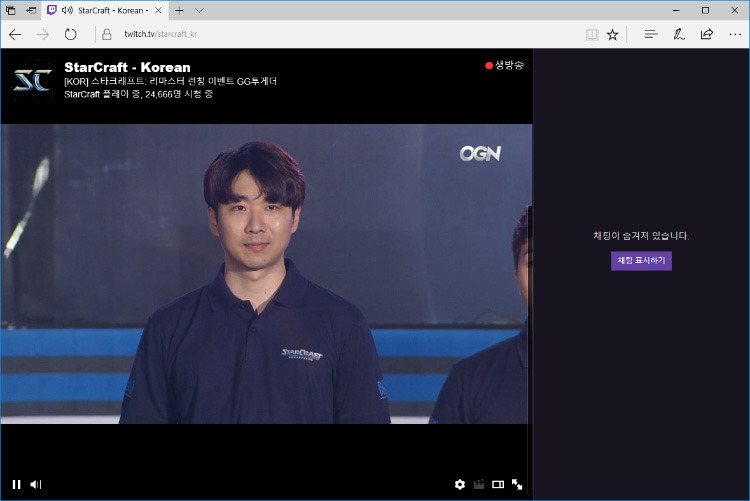Refresh the current page
The height and width of the screenshot is (501, 750).
(x=70, y=34)
